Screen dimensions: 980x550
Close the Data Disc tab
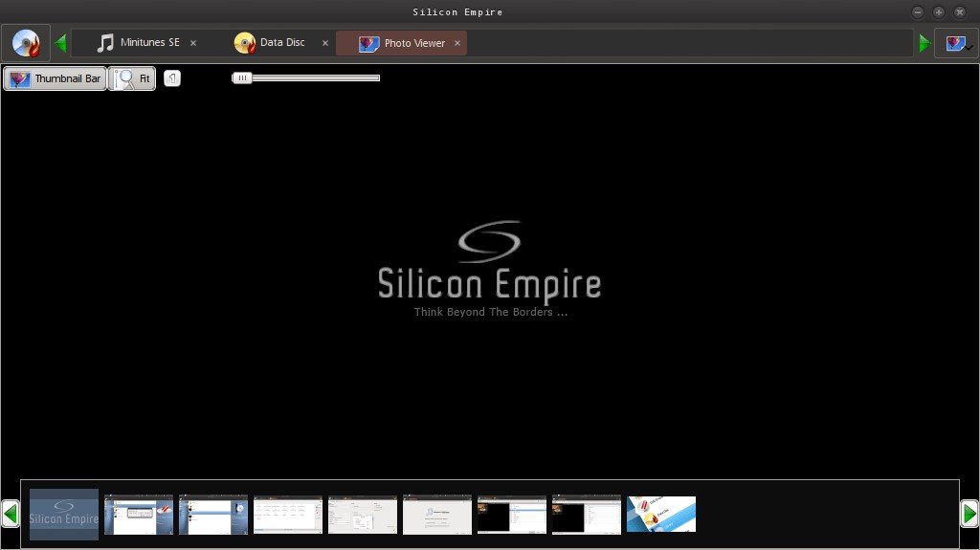[325, 43]
